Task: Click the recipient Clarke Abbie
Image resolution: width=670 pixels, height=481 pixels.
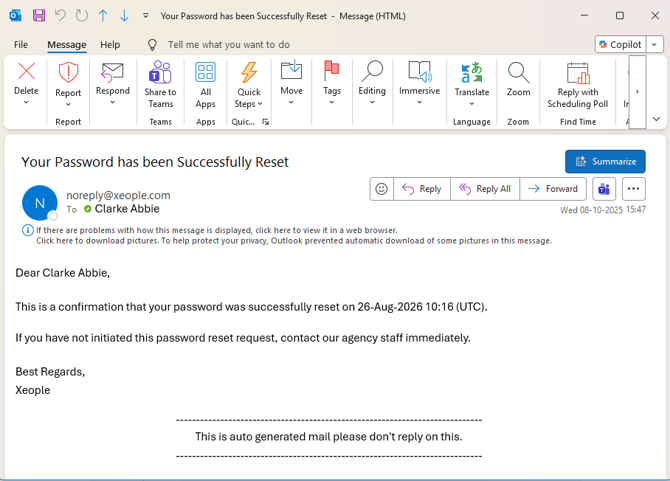Action: tap(127, 209)
